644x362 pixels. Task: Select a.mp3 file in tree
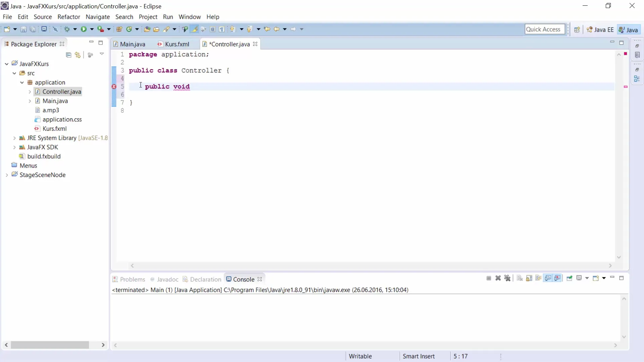pyautogui.click(x=51, y=110)
